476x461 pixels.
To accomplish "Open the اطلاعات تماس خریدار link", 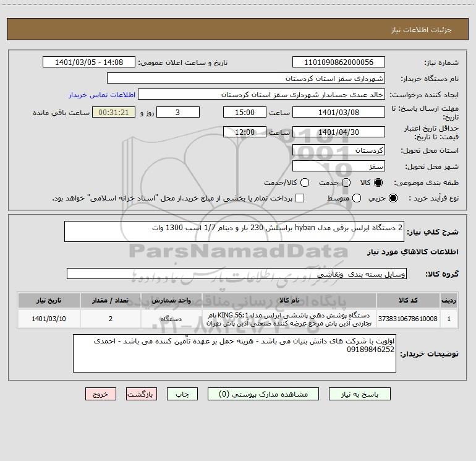I will coord(102,95).
